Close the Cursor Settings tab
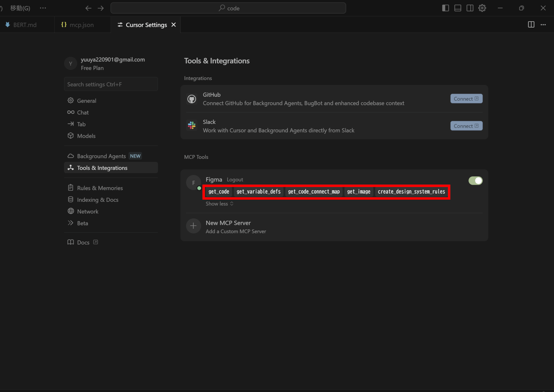 pyautogui.click(x=174, y=25)
